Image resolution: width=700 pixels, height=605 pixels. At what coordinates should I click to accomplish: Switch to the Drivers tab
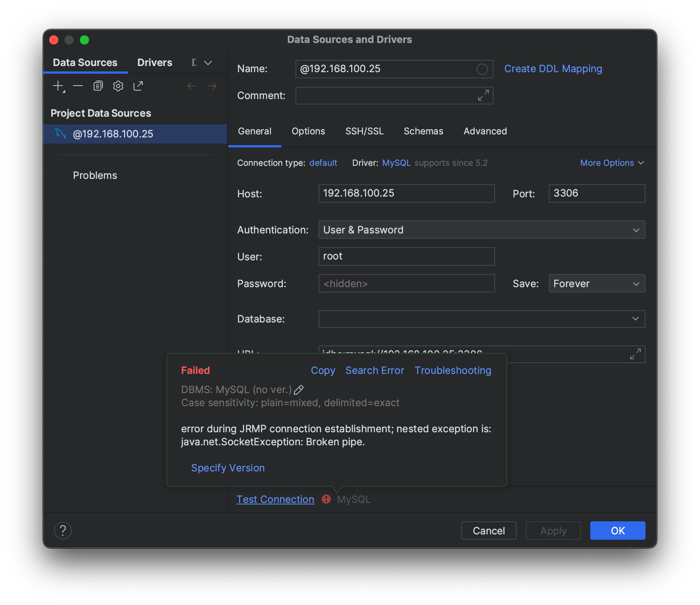155,63
